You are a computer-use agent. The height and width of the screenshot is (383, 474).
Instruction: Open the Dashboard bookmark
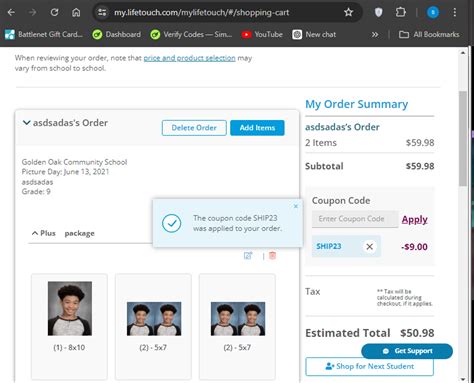pyautogui.click(x=117, y=34)
